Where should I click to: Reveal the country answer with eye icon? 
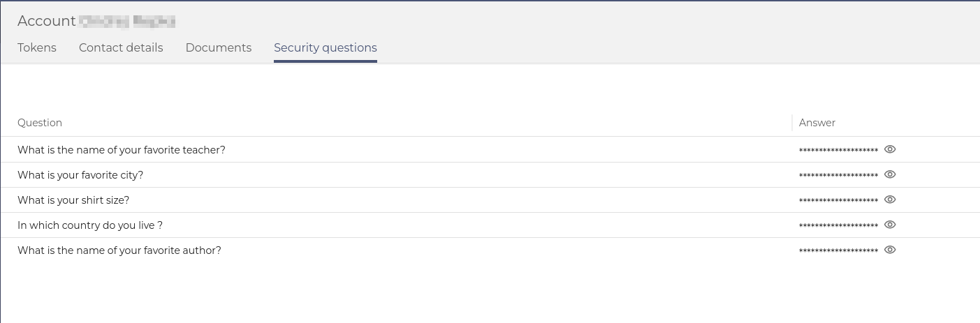(890, 225)
